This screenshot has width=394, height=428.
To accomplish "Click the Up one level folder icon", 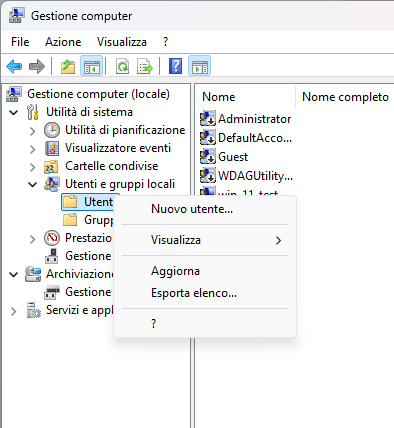I will (68, 66).
